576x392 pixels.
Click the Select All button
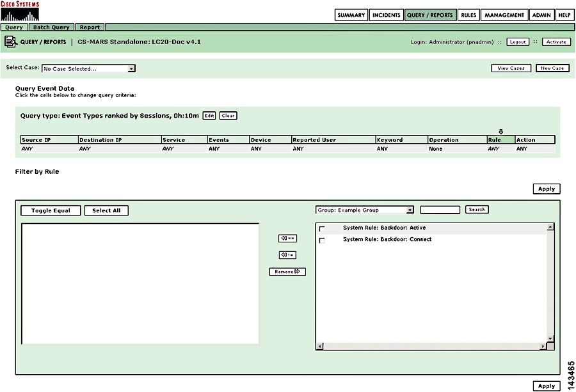tap(106, 210)
